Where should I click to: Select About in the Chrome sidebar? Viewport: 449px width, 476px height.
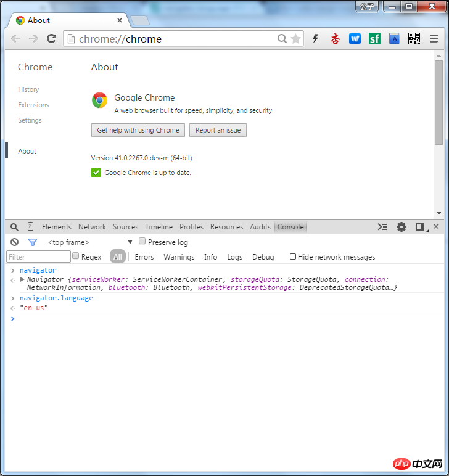point(27,151)
